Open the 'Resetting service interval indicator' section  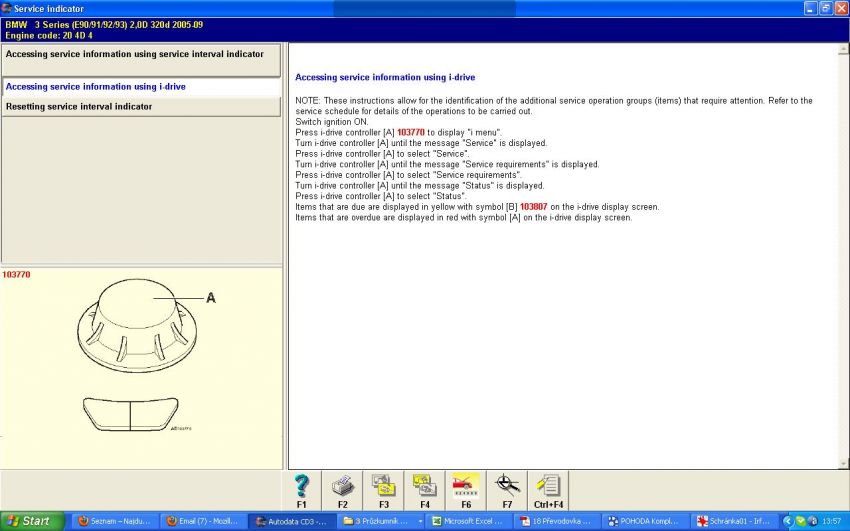[141, 107]
